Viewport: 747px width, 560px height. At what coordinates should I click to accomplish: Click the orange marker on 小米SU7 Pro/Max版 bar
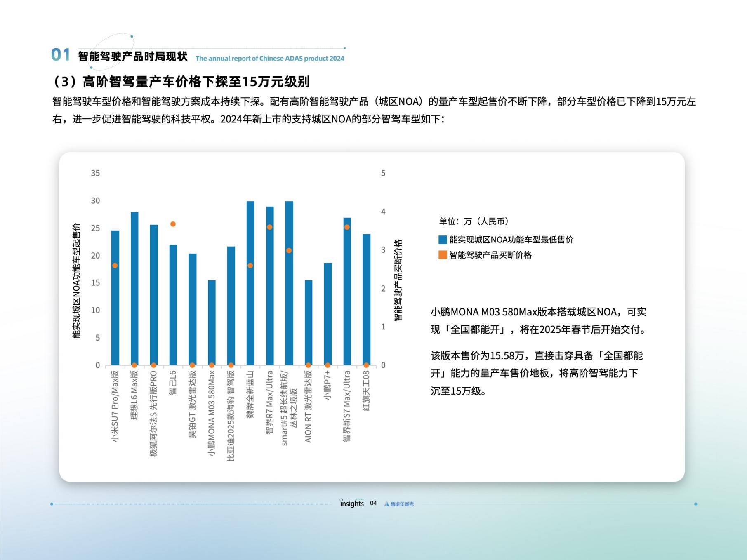115,266
